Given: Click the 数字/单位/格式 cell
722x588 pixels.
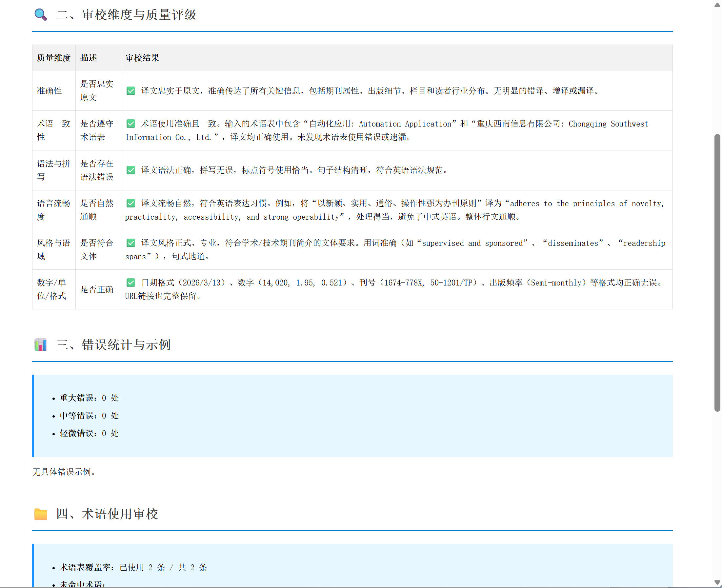Looking at the screenshot, I should [54, 289].
